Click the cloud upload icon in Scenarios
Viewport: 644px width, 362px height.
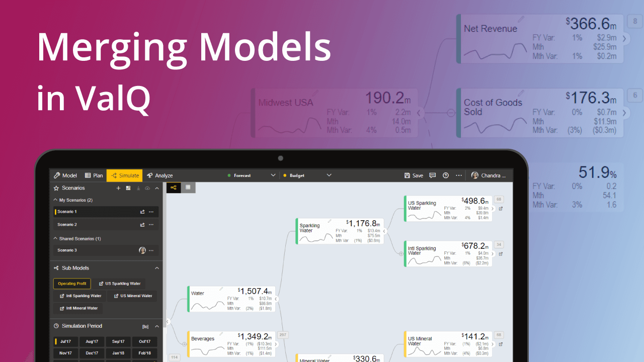pos(147,188)
